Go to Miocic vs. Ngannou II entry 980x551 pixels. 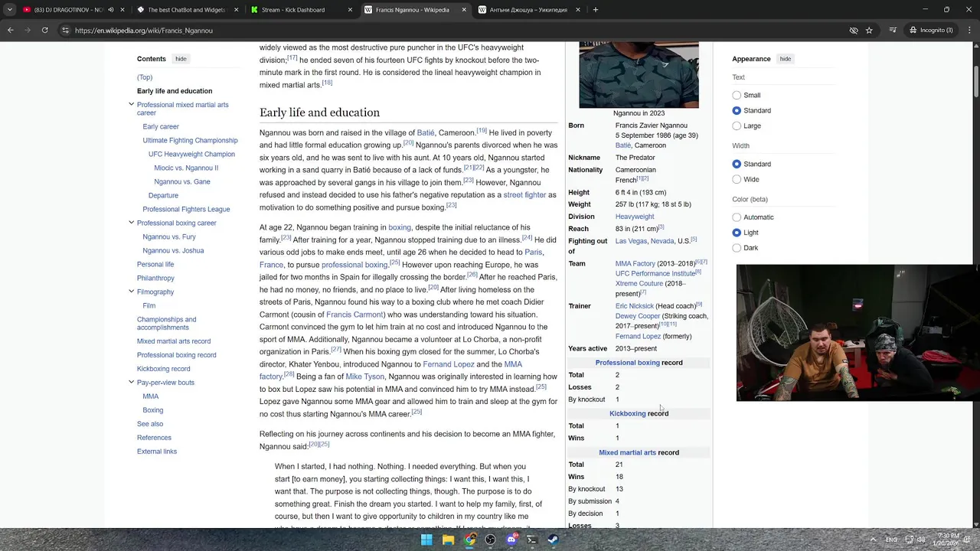tap(186, 168)
